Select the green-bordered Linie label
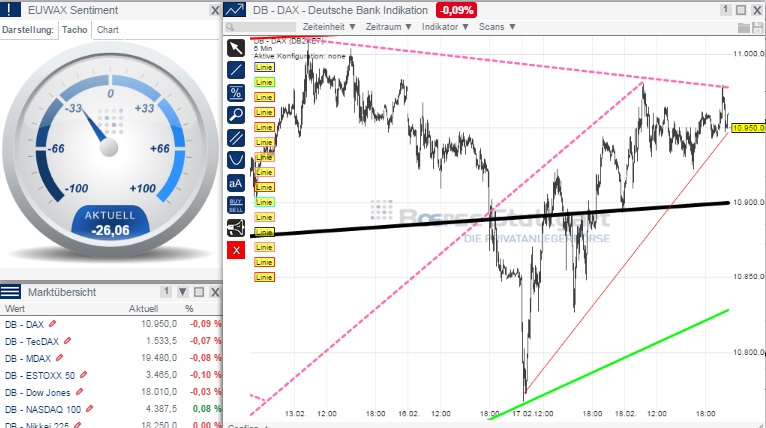This screenshot has width=766, height=428. pyautogui.click(x=264, y=82)
